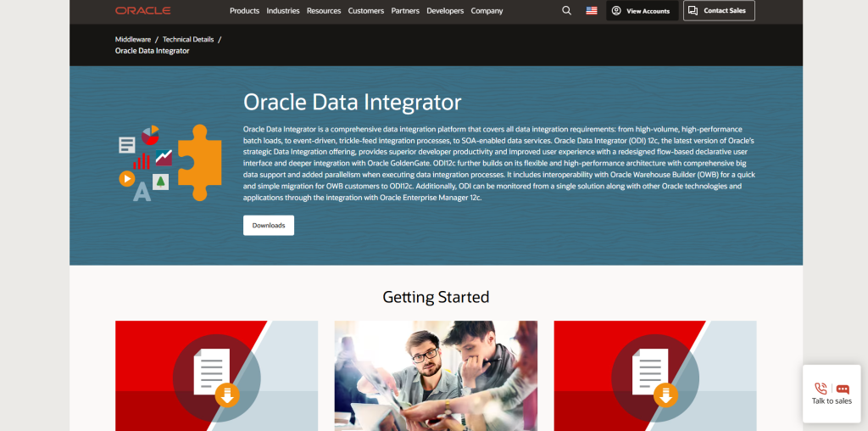Image resolution: width=868 pixels, height=431 pixels.
Task: Click the Getting Started heading
Action: coord(436,297)
